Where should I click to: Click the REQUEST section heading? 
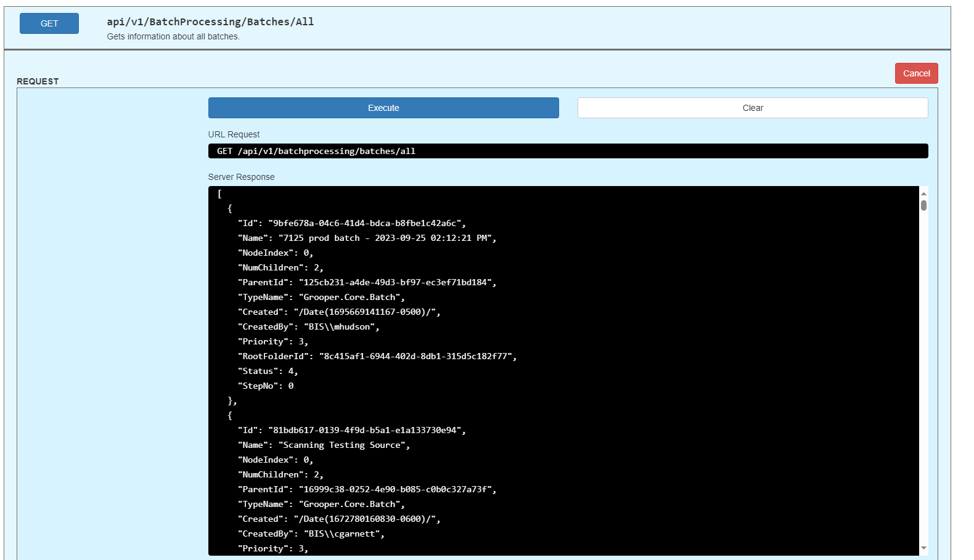pyautogui.click(x=38, y=81)
